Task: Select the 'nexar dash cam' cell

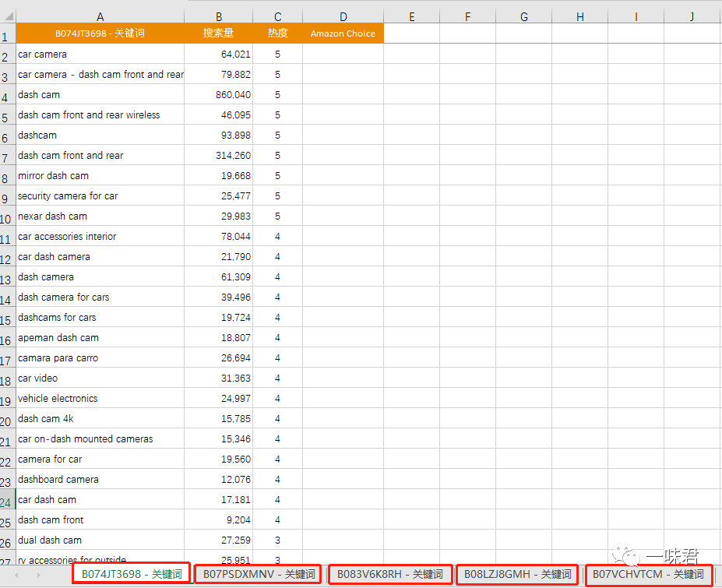Action: [x=100, y=216]
